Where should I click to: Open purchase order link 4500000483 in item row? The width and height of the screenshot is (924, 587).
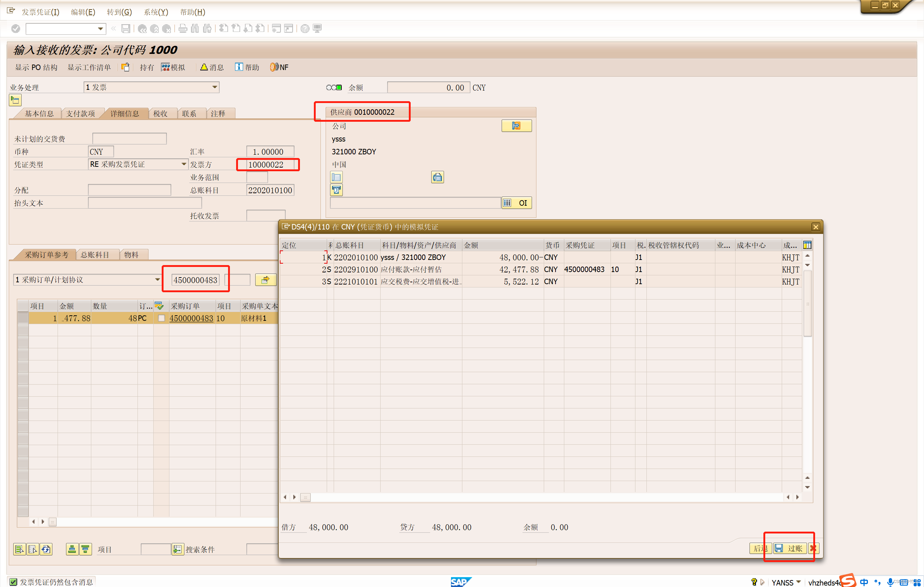coord(191,318)
